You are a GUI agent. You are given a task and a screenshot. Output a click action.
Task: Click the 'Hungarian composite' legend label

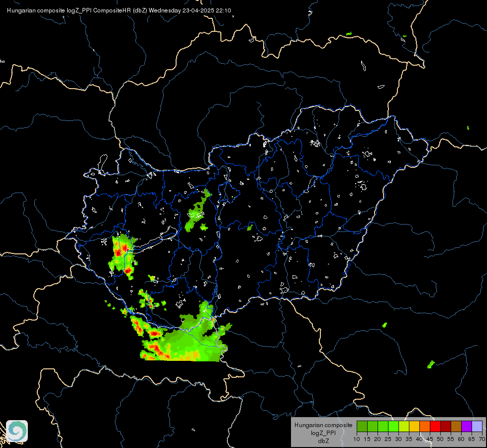[x=323, y=425]
